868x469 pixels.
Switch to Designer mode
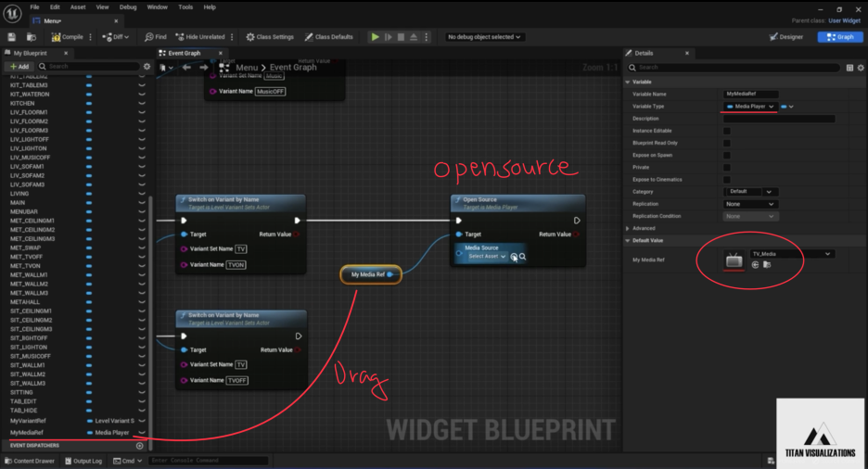(x=786, y=37)
